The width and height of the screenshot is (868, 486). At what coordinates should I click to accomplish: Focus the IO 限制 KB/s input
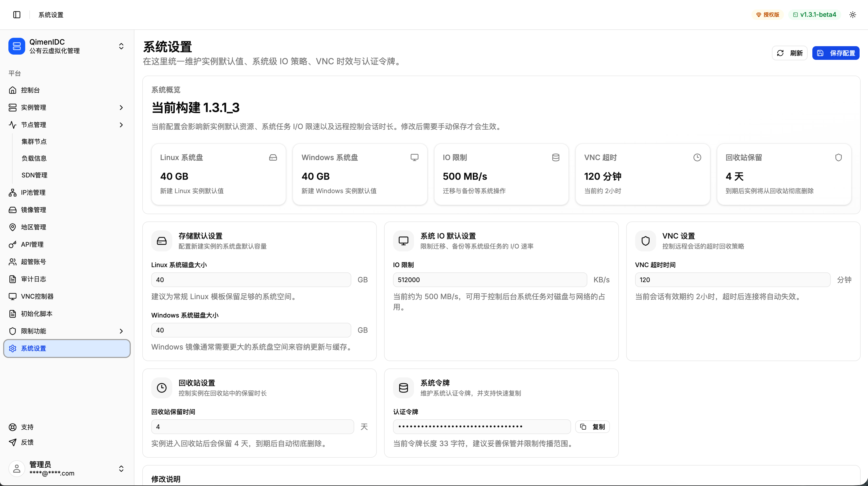tap(490, 279)
